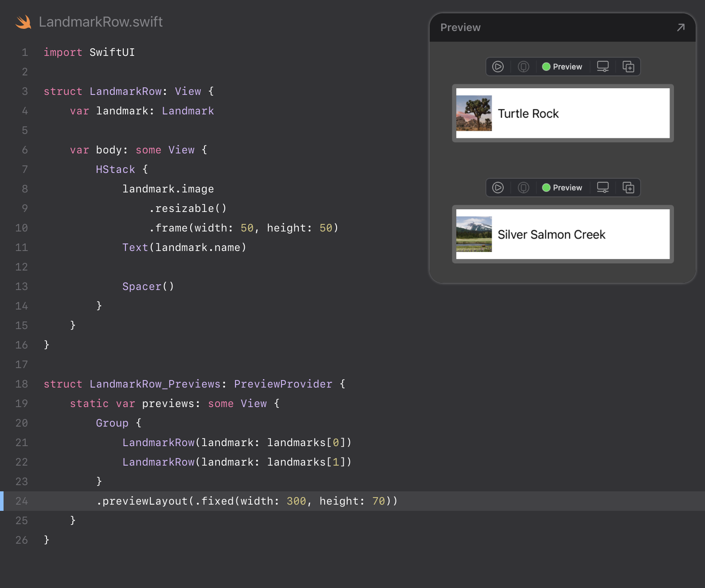The width and height of the screenshot is (705, 588).
Task: Click the "Preview" panel header title
Action: [460, 27]
